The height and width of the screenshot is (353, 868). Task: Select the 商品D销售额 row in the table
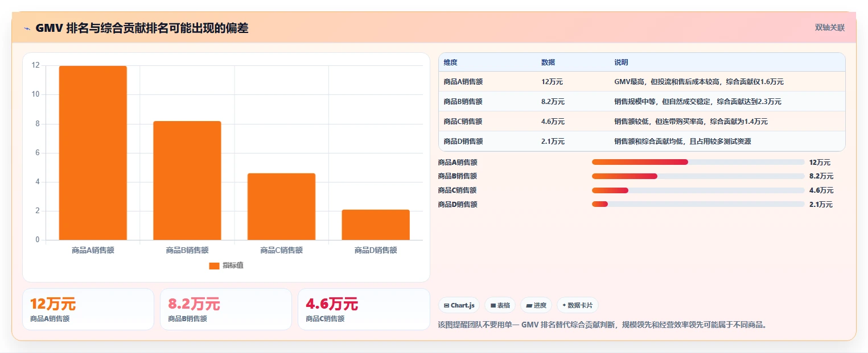642,142
